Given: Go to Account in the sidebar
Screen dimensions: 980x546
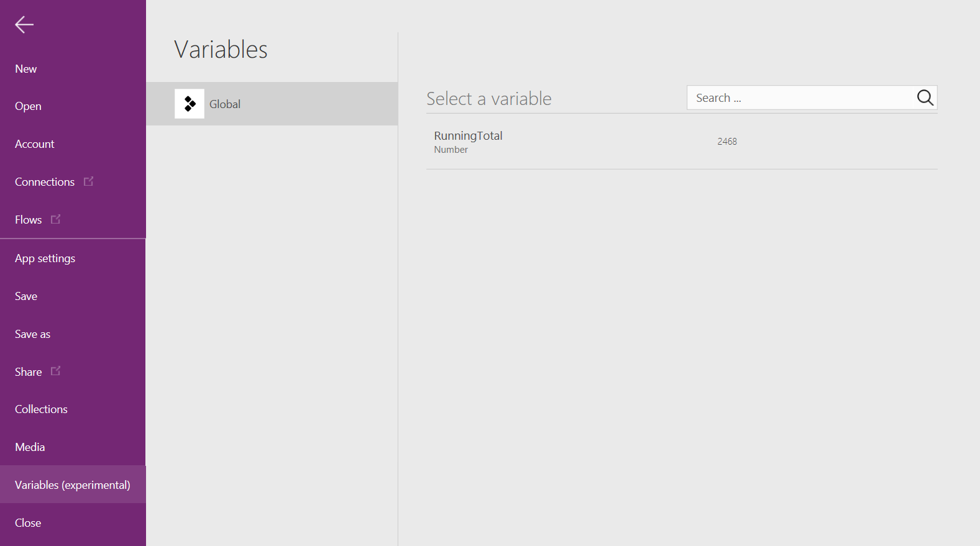Looking at the screenshot, I should coord(35,144).
